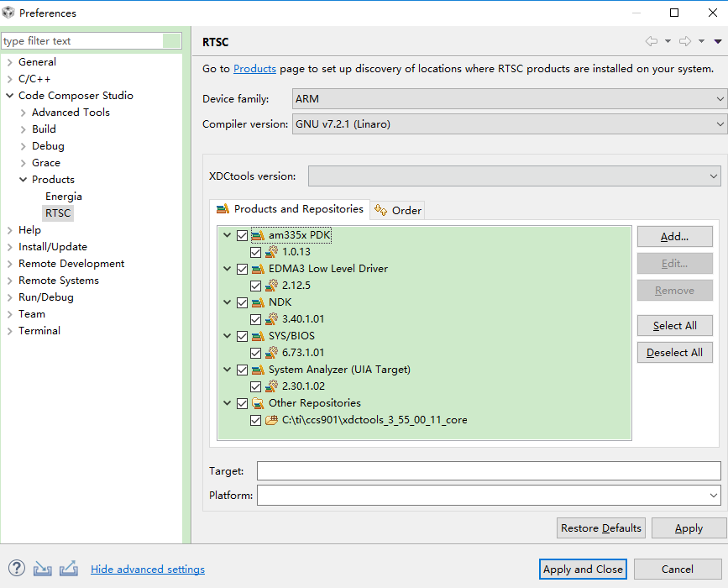The height and width of the screenshot is (588, 728).
Task: Collapse the EDMA3 Low Level Driver node
Action: click(227, 269)
